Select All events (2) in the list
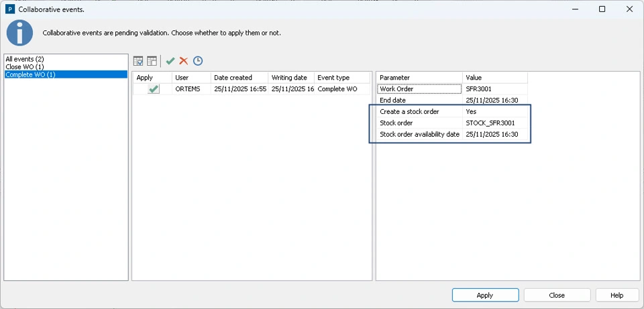Screen dimensions: 644x309 25,60
